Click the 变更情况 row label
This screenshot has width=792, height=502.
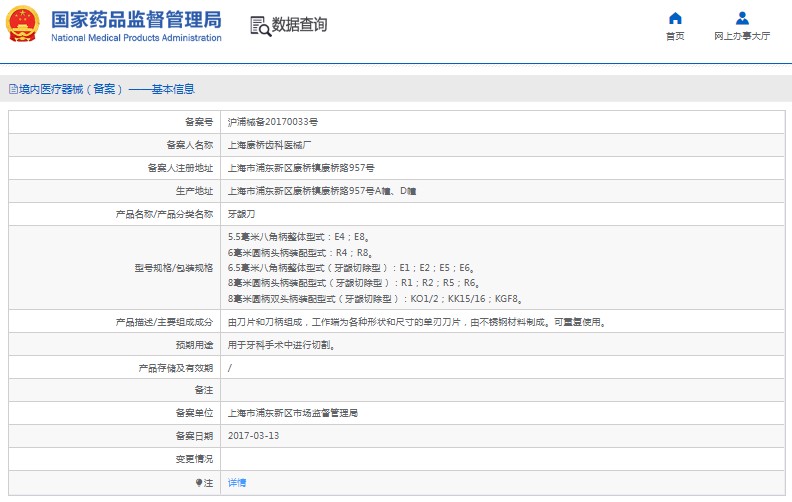[194, 459]
